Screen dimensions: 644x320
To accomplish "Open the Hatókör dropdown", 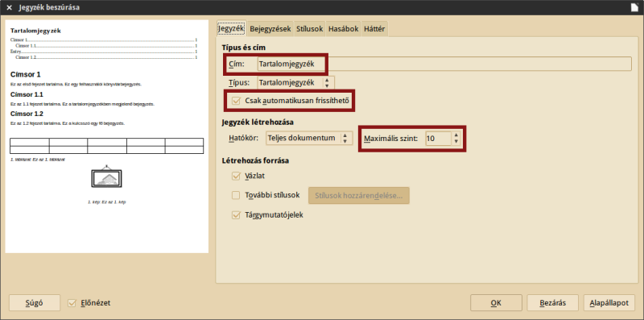I will pos(309,138).
